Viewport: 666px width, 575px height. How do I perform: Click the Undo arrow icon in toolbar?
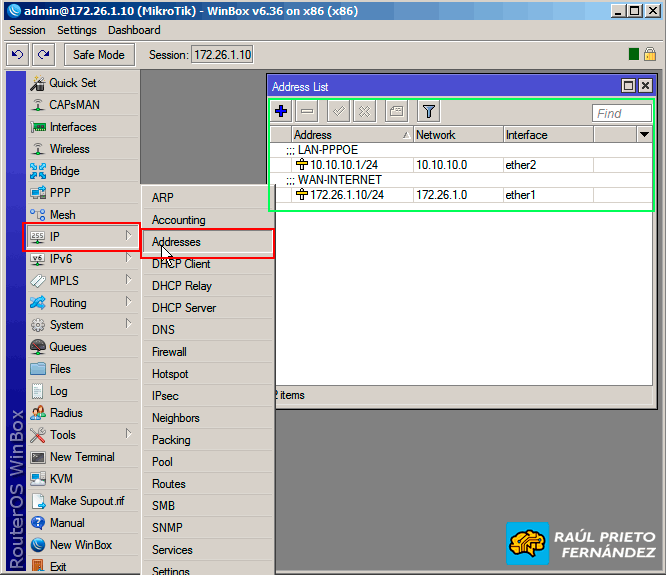pos(17,54)
